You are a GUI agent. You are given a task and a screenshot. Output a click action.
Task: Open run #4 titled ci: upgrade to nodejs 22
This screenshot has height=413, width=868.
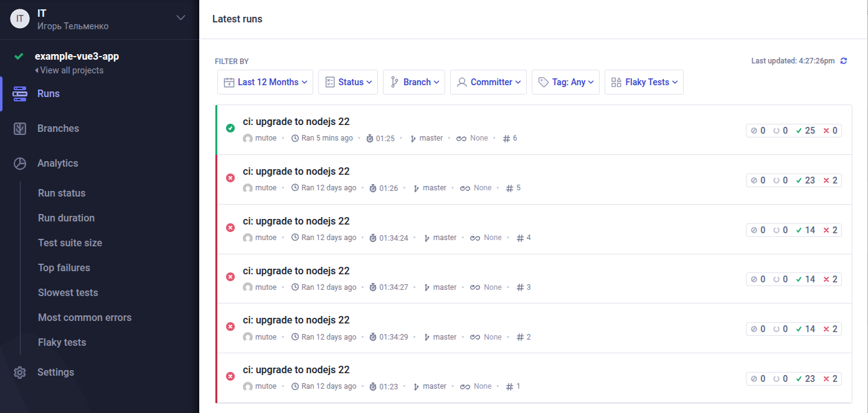click(296, 221)
